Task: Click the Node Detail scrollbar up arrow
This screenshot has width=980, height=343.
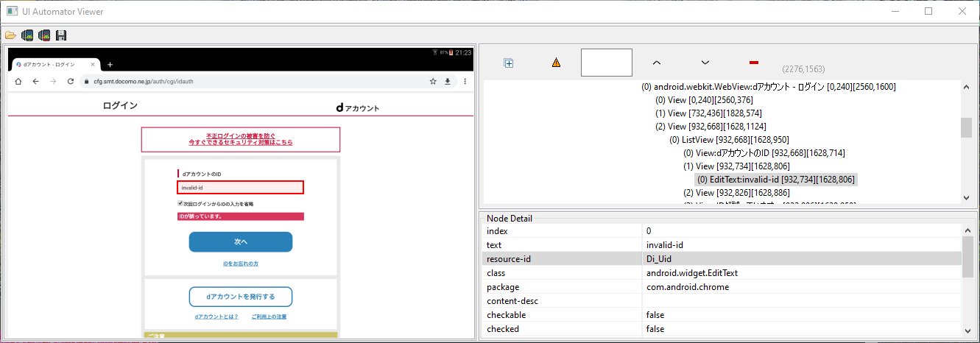Action: pyautogui.click(x=967, y=231)
